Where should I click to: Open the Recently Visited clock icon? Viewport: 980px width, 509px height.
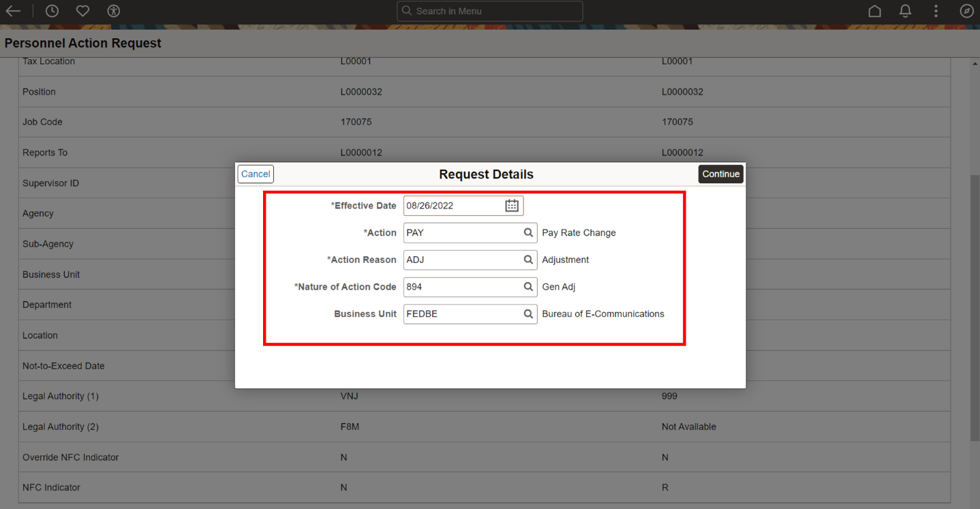(51, 11)
